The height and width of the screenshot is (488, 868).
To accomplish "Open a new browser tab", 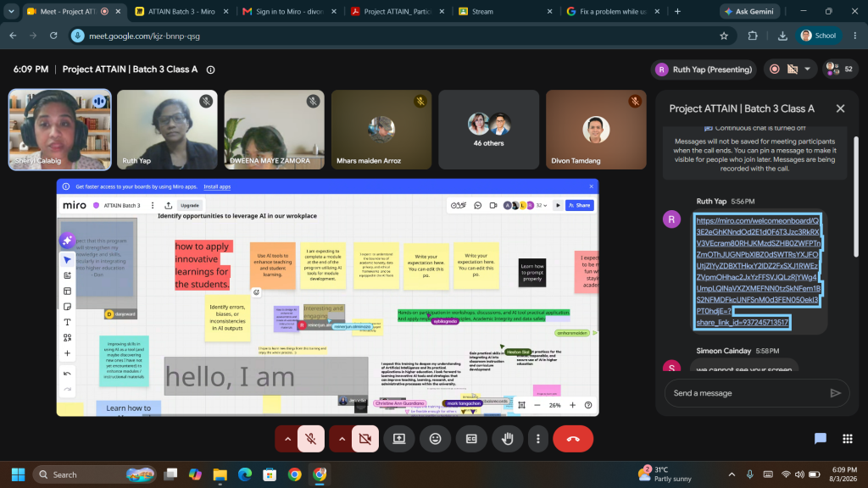I will pos(677,11).
